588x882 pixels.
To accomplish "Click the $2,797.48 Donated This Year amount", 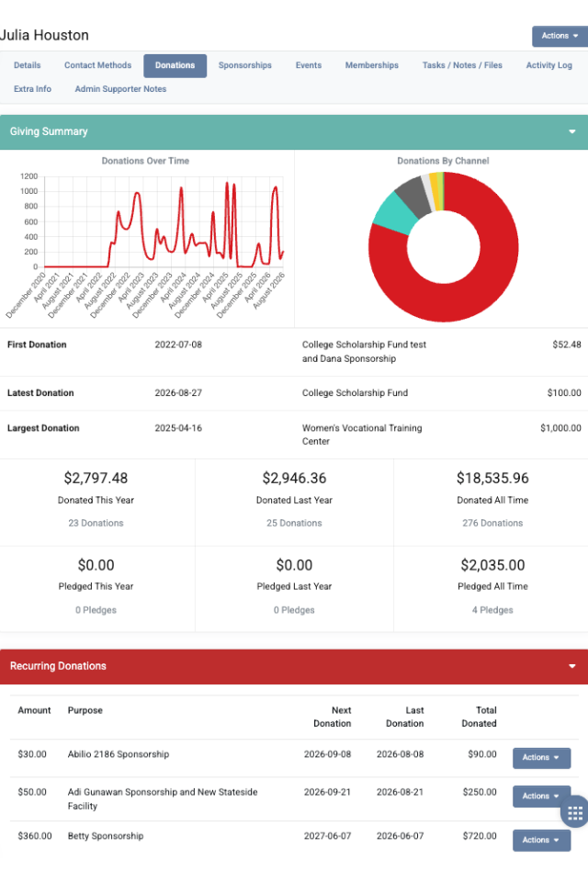I will 96,478.
